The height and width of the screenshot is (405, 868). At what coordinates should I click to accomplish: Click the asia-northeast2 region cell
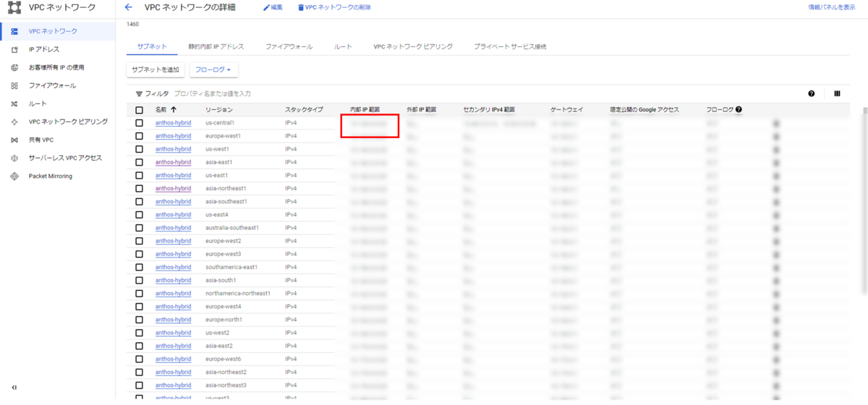226,372
